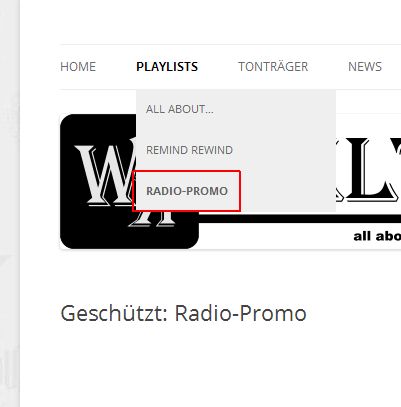Open the NEWS section
This screenshot has width=401, height=407.
coord(365,67)
